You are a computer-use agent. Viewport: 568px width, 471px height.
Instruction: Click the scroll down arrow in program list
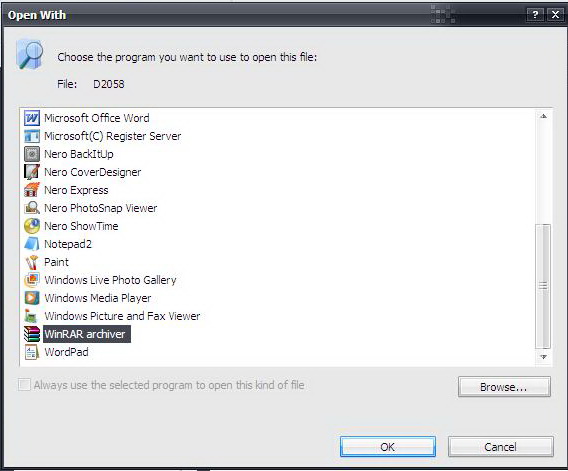point(543,357)
